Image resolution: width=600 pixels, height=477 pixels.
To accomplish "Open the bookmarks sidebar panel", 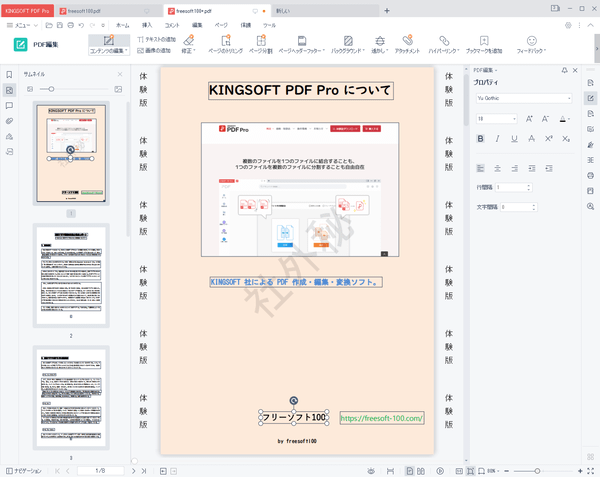I will [x=10, y=75].
